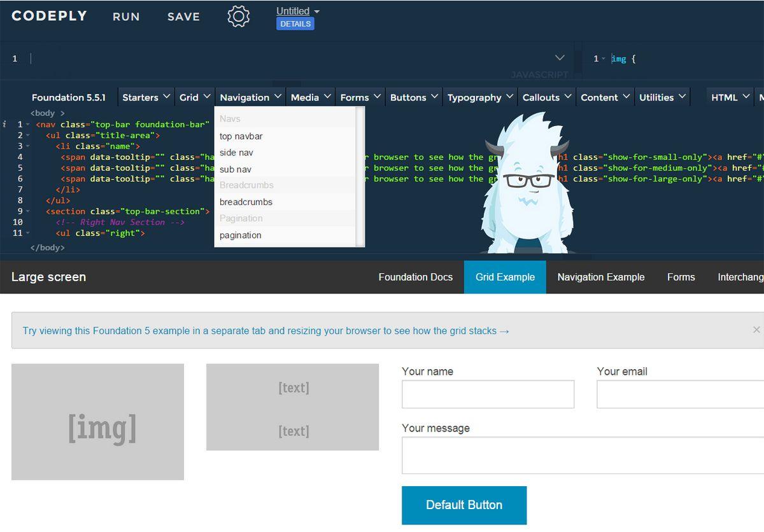Open the Starters dropdown menu
Viewport: 764px width, 532px height.
[146, 97]
